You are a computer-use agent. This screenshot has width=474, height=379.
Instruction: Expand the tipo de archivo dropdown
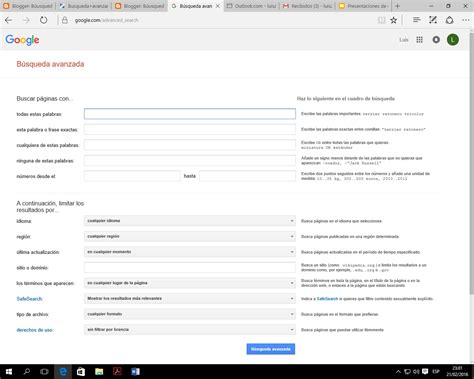(190, 314)
